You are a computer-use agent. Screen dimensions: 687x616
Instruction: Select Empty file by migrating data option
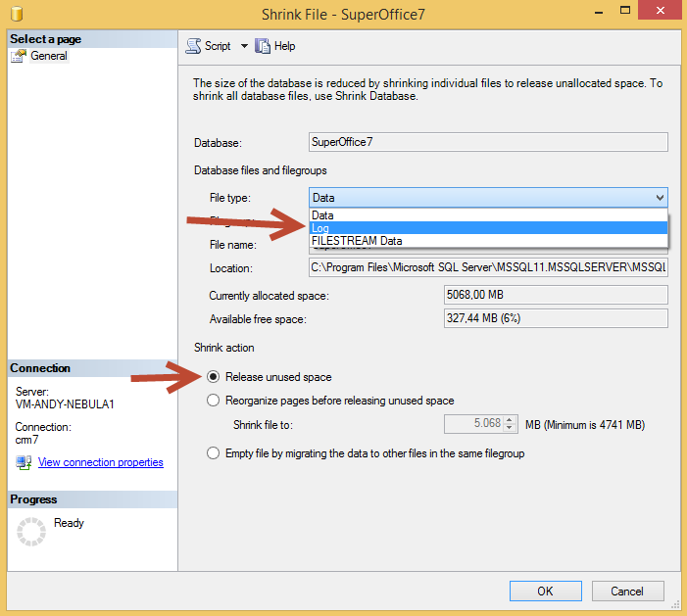click(213, 452)
